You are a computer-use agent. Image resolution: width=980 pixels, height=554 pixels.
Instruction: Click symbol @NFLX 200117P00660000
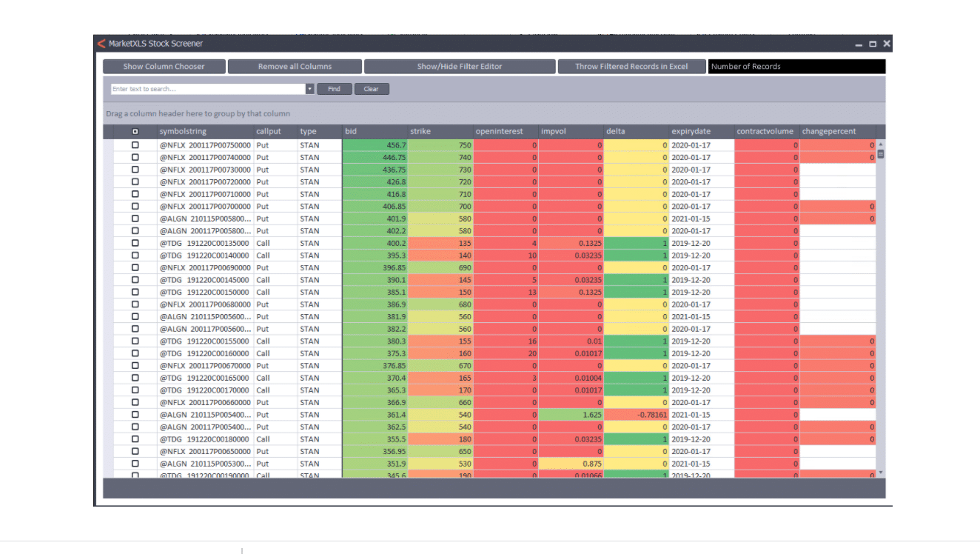click(x=205, y=402)
